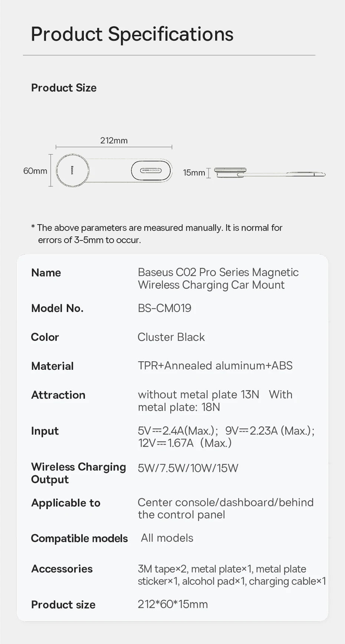The image size is (345, 644).
Task: Click the Baseus C02 Pro Series product name
Action: [x=218, y=279]
